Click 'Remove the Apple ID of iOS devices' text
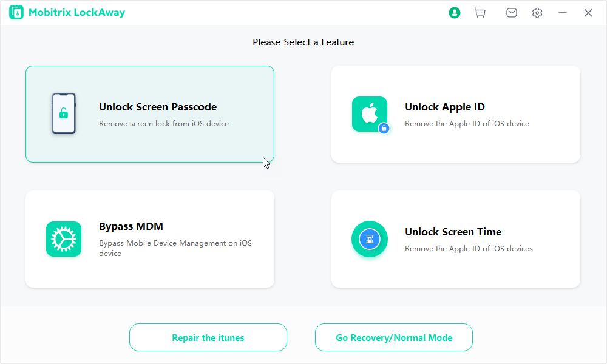607x364 pixels. (x=469, y=249)
